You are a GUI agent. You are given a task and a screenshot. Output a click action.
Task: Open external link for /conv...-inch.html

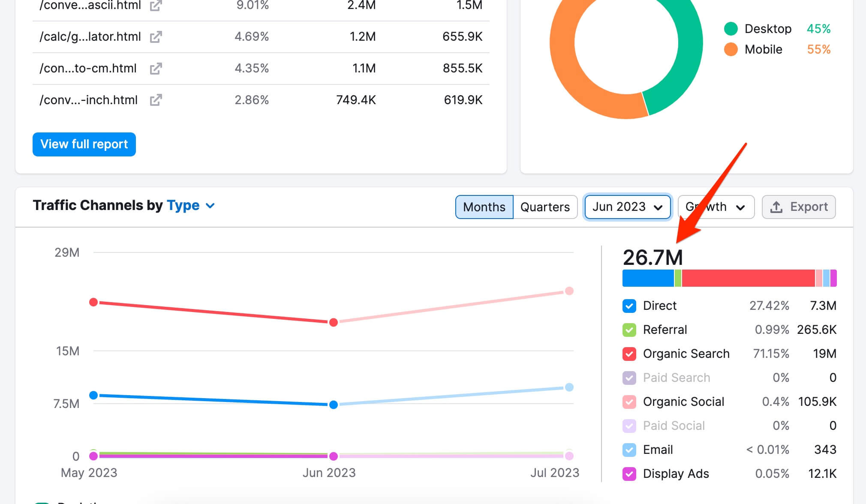156,100
